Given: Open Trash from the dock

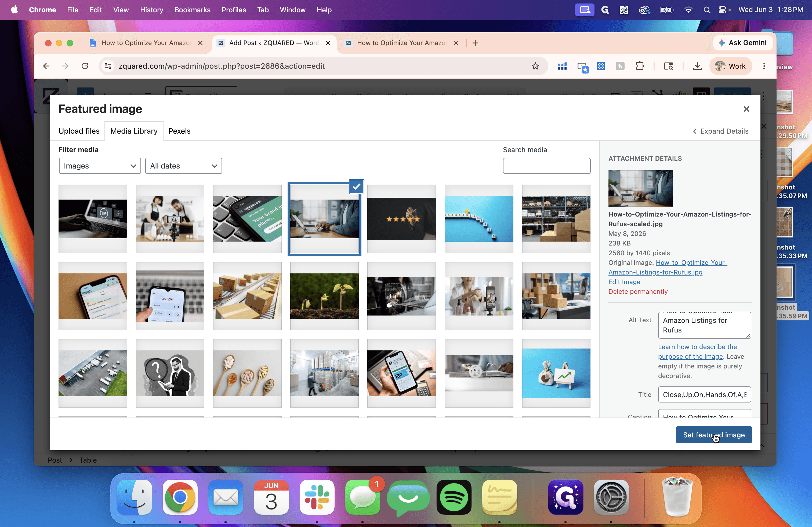Looking at the screenshot, I should 677,497.
